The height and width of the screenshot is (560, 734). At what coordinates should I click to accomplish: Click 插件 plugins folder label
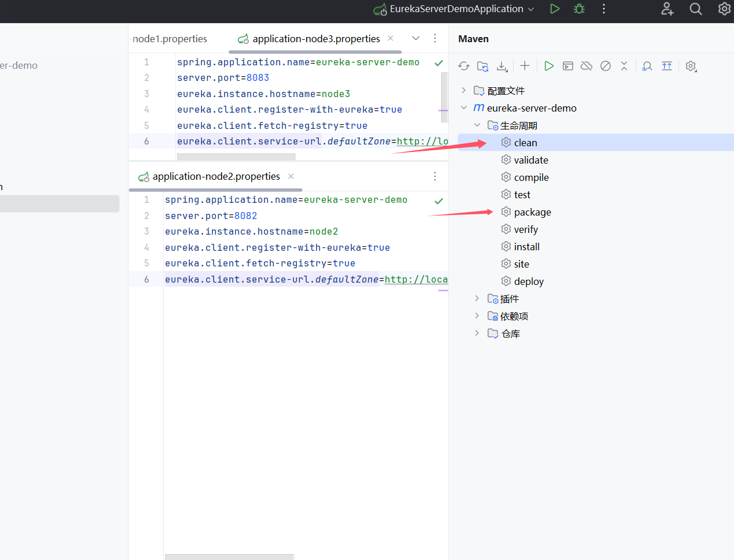click(x=510, y=299)
